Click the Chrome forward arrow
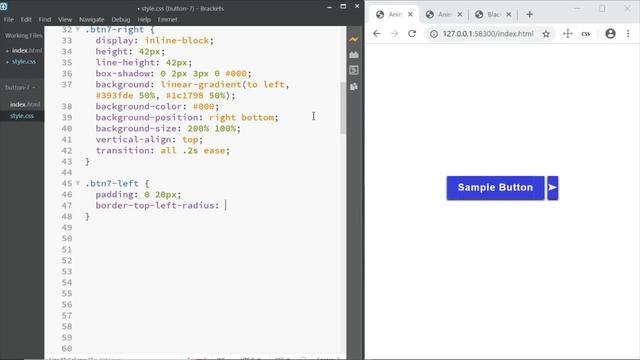Screen dimensions: 640x360 coord(394,34)
